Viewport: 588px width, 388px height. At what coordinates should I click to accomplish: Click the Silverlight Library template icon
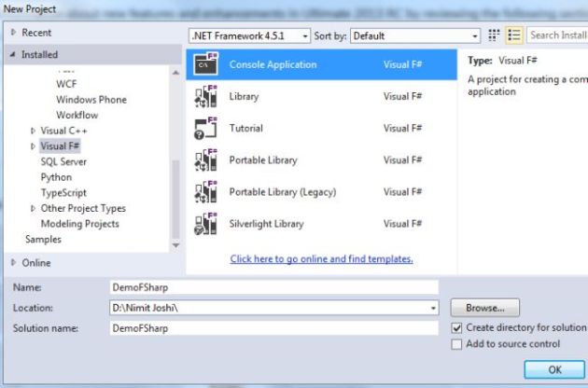point(205,224)
